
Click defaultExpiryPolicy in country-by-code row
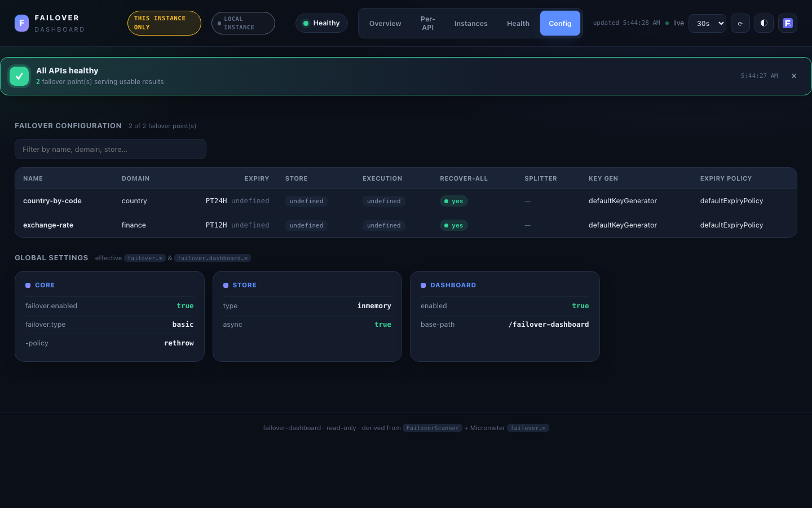(x=731, y=201)
